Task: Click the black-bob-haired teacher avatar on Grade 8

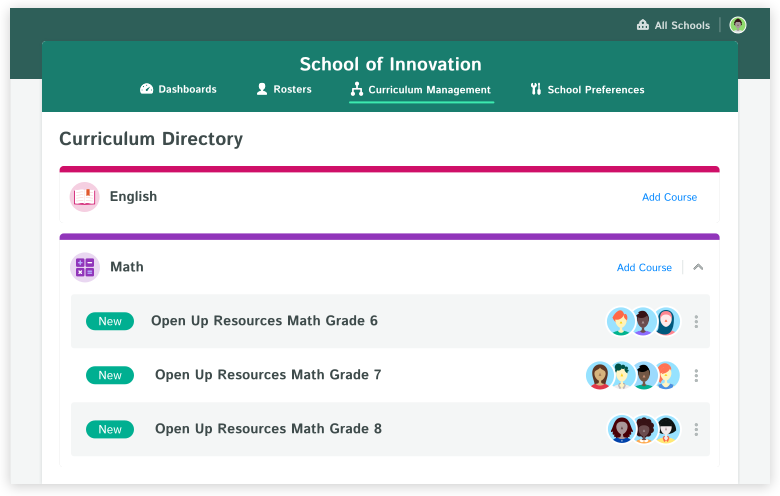Action: click(x=667, y=429)
